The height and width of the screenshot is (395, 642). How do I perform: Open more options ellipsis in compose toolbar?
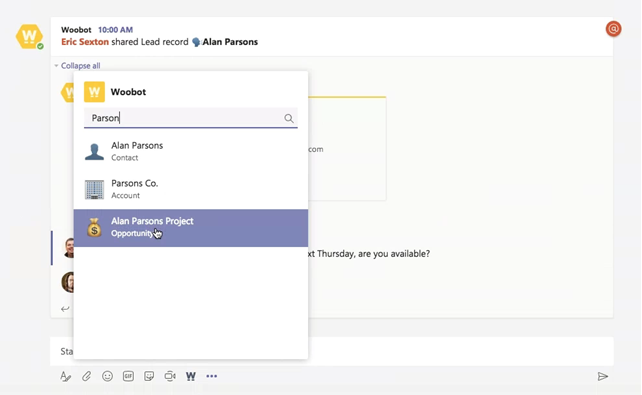click(x=212, y=376)
